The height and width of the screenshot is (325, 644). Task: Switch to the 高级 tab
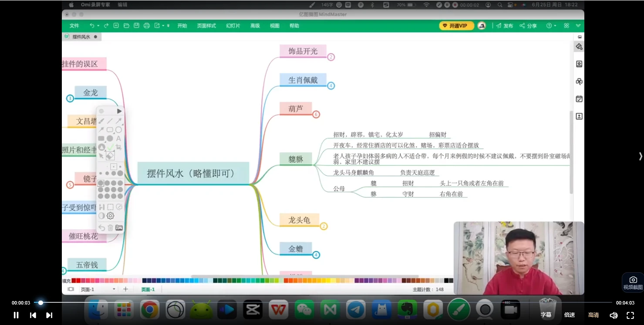click(255, 26)
